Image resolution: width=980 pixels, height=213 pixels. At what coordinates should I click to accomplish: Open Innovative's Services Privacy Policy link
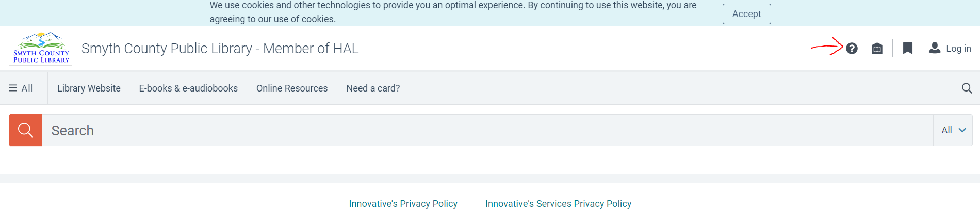pos(558,204)
